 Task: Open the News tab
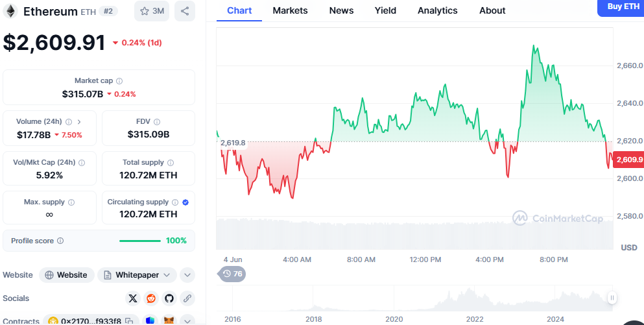click(341, 10)
